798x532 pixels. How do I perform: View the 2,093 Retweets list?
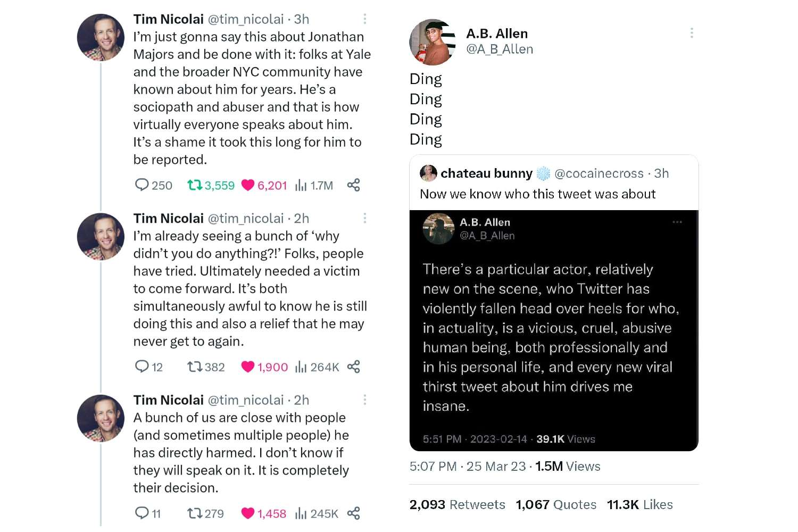(x=457, y=504)
